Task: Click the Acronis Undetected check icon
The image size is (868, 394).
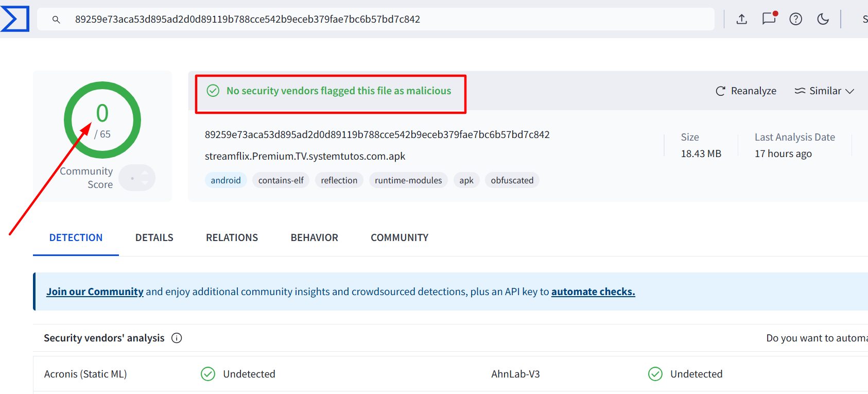Action: click(x=208, y=374)
